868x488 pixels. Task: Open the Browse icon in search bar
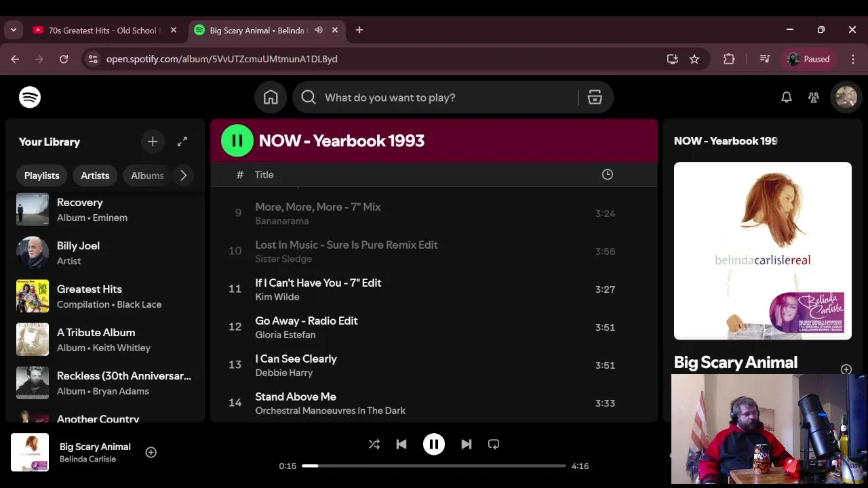595,98
